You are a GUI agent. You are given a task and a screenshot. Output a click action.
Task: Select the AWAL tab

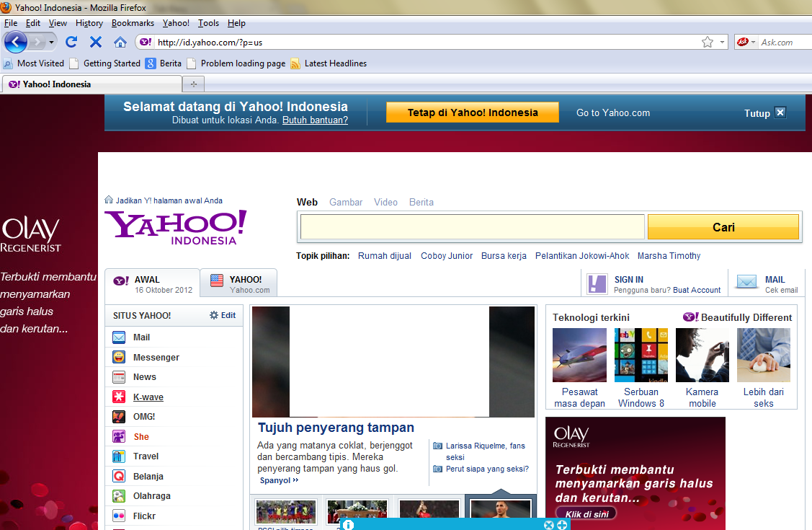coord(152,283)
